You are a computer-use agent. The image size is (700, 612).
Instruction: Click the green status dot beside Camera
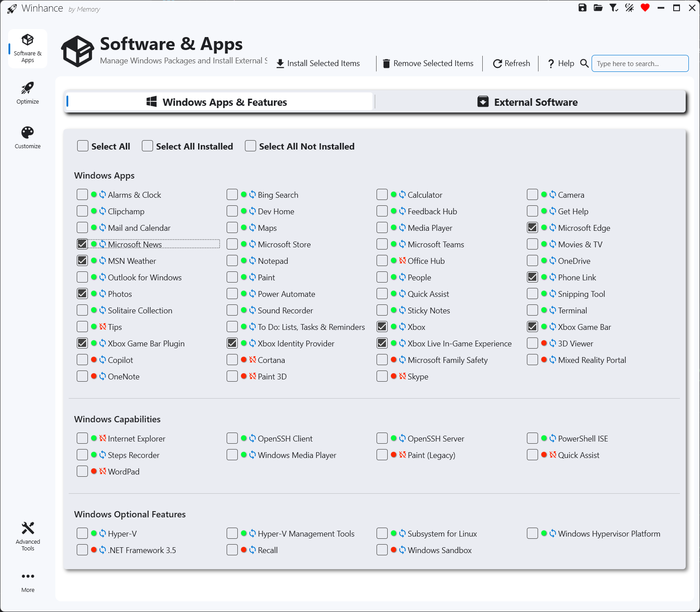pos(544,195)
